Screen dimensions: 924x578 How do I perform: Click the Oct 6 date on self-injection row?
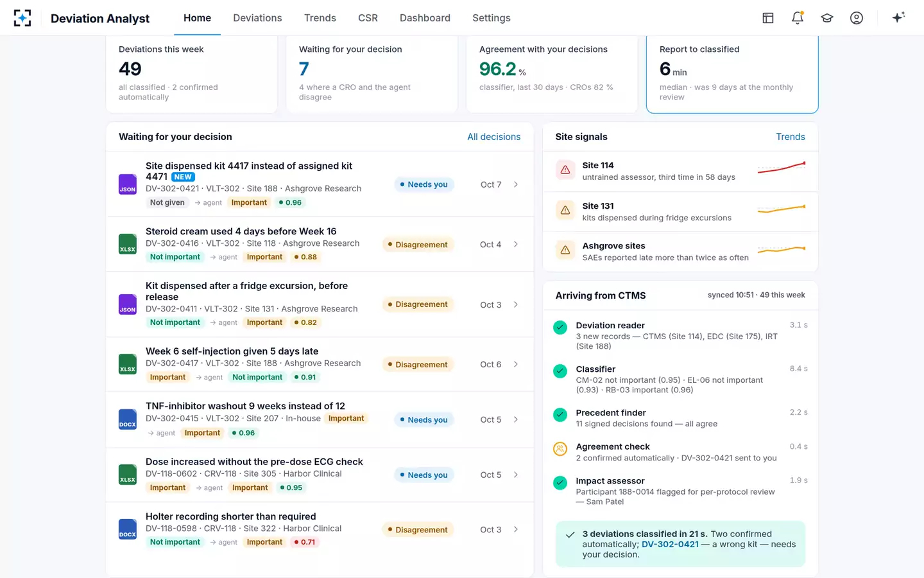coord(491,364)
